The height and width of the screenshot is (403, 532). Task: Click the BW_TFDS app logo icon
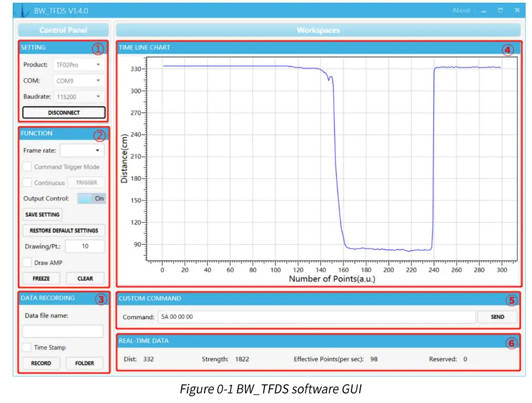(23, 11)
